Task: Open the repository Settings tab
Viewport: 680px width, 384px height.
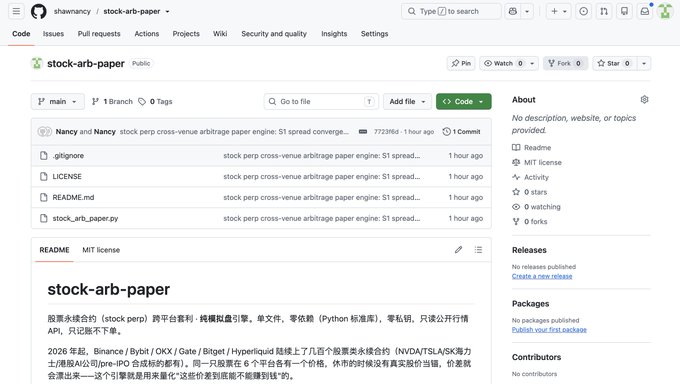Action: coord(374,33)
